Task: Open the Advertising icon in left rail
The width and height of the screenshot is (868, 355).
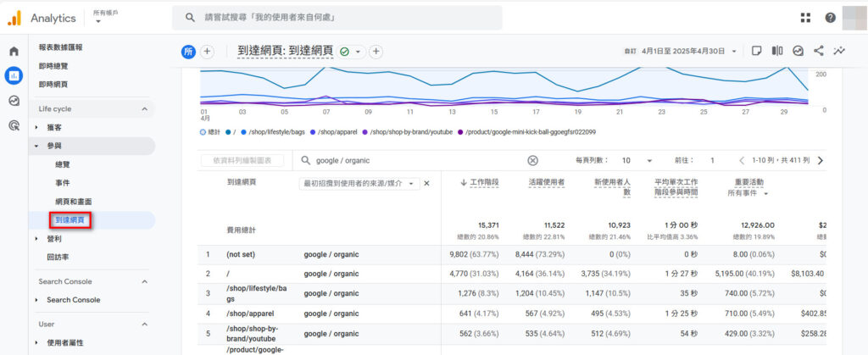Action: point(14,125)
